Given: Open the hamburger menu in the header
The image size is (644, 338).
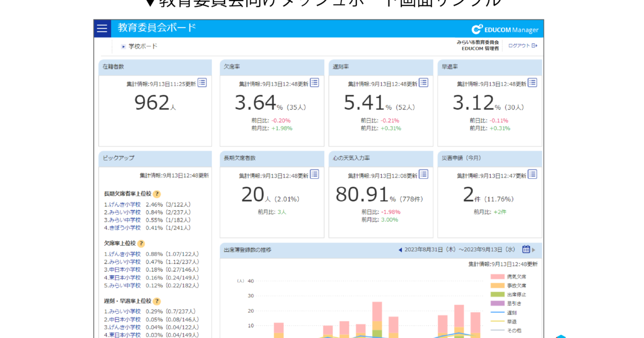Looking at the screenshot, I should (x=102, y=28).
